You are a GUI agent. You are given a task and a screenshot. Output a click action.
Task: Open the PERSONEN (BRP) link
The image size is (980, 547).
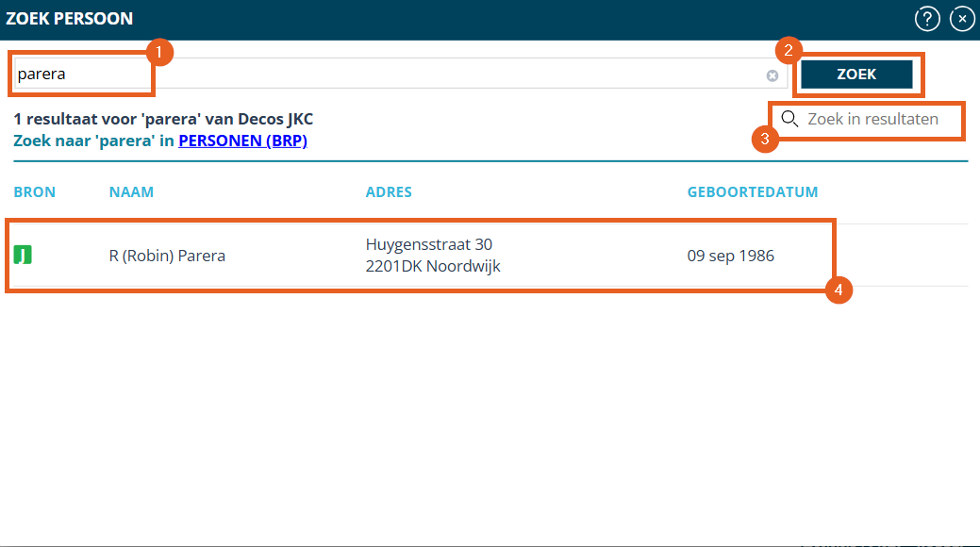coord(242,141)
